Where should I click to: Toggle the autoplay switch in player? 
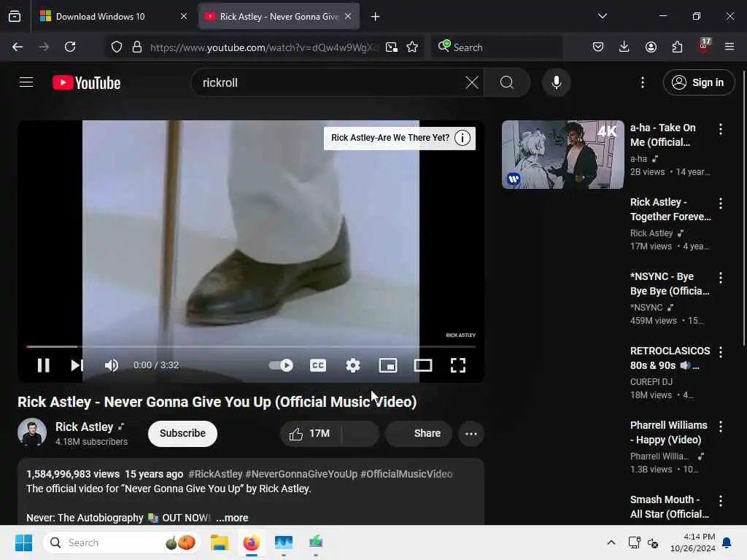(x=281, y=365)
